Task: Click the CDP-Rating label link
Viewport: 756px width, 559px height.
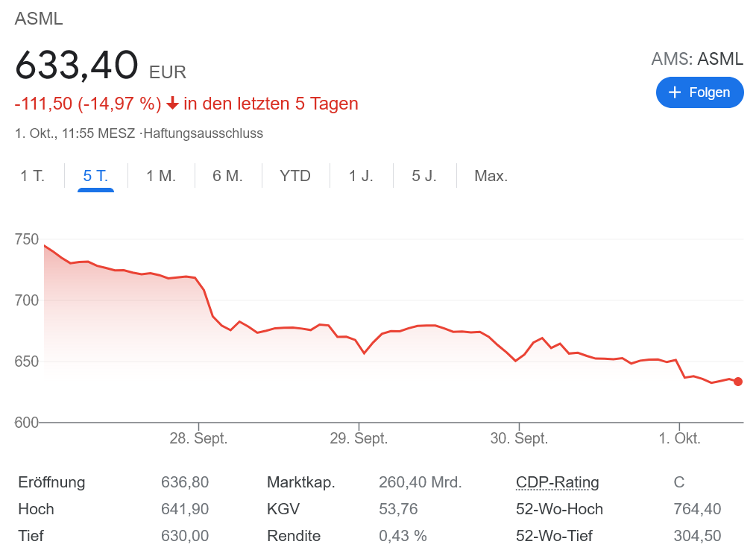Action: pos(557,482)
